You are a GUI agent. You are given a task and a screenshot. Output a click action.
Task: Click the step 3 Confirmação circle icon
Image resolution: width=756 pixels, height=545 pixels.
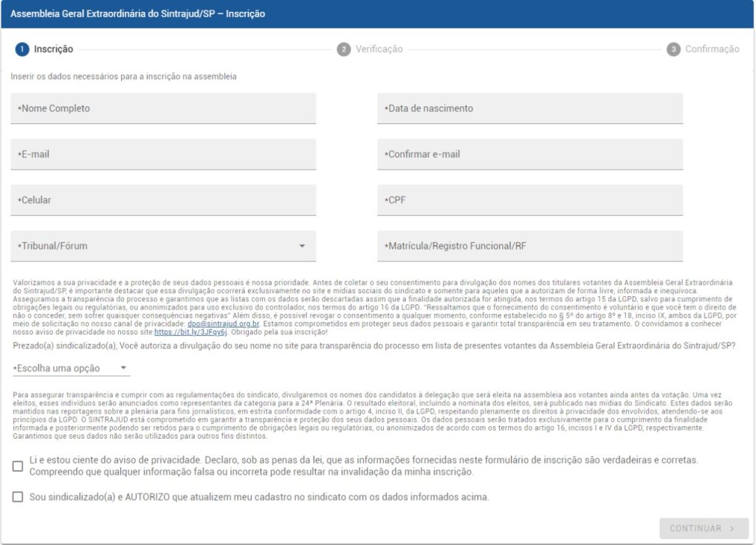tap(673, 49)
